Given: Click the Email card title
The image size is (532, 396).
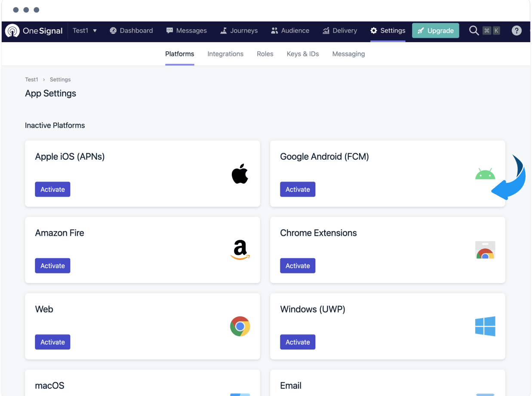Looking at the screenshot, I should (291, 386).
